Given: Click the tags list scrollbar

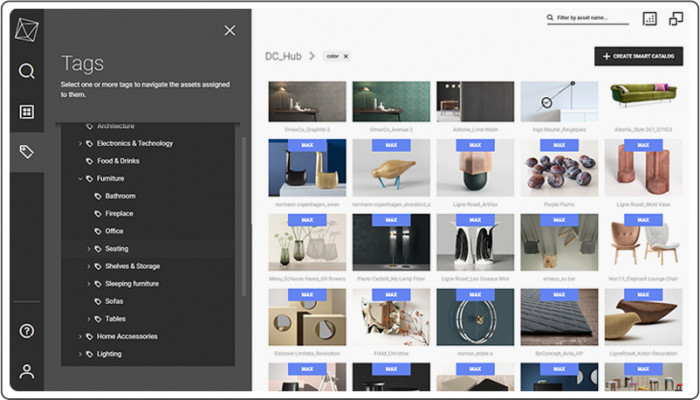Looking at the screenshot, I should point(243,217).
